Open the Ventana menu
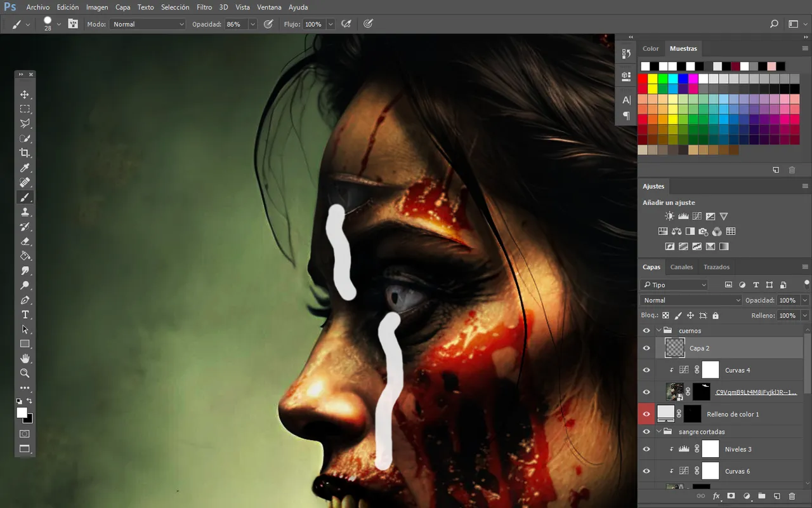Viewport: 812px width, 508px height. (269, 7)
